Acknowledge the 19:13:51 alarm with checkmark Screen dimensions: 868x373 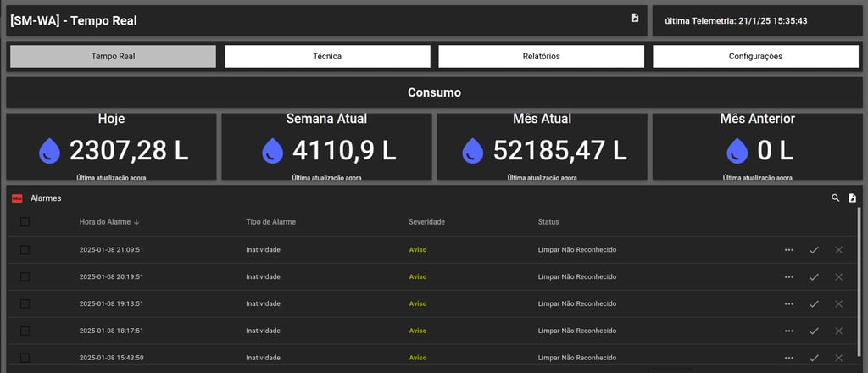coord(814,303)
